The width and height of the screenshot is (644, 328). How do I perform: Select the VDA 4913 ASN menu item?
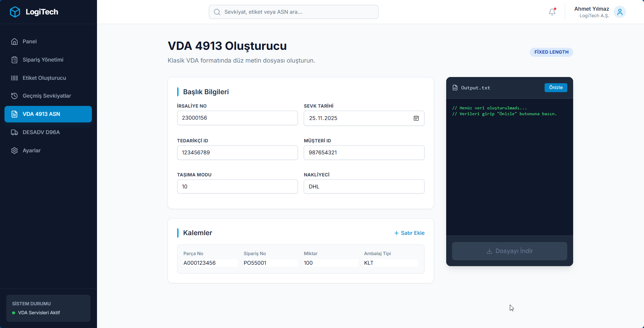(48, 114)
